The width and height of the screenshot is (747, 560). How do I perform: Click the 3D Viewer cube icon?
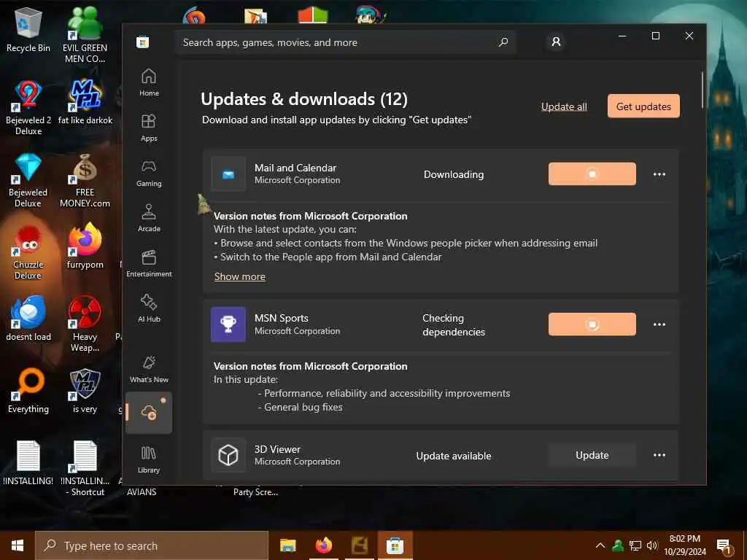point(228,455)
